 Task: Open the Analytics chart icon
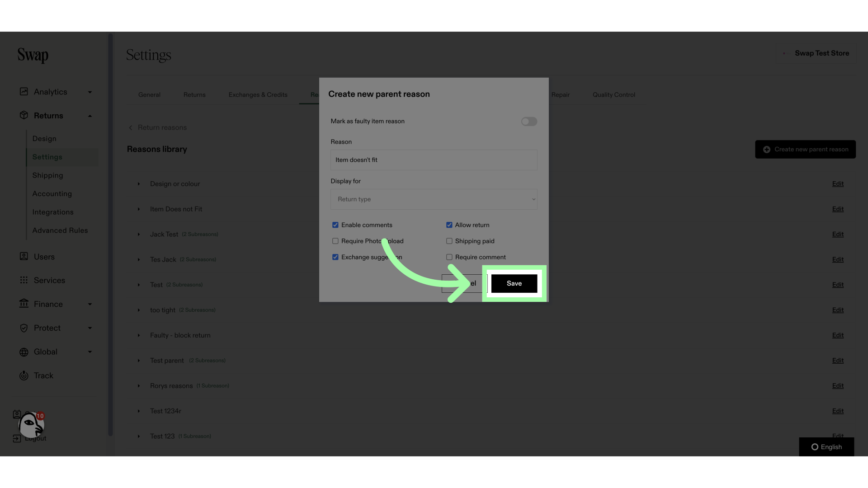point(24,92)
